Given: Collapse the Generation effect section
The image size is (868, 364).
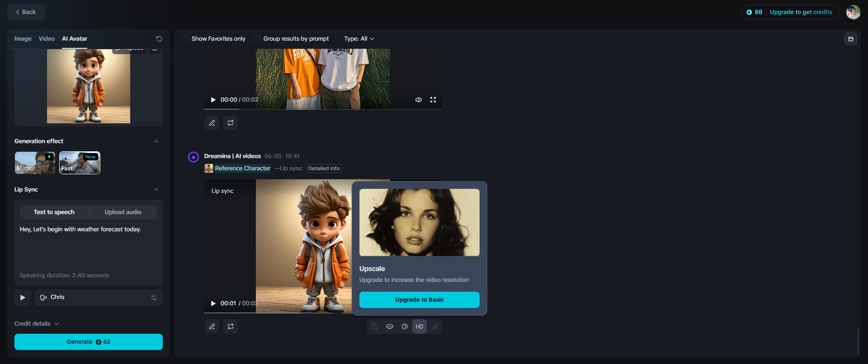Looking at the screenshot, I should click(156, 141).
